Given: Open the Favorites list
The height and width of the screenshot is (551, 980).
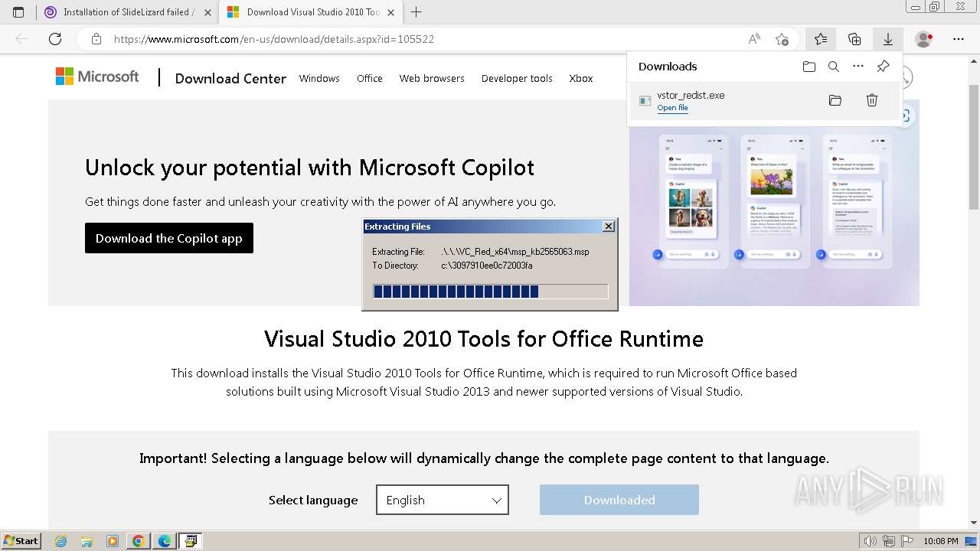Looking at the screenshot, I should (x=821, y=39).
